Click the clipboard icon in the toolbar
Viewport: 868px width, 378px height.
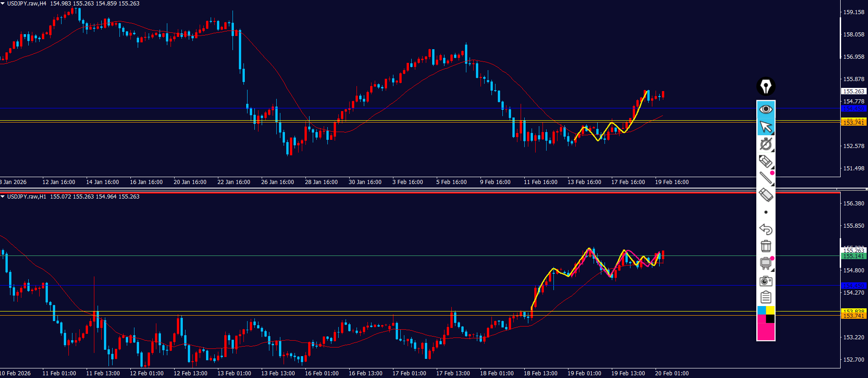(766, 297)
